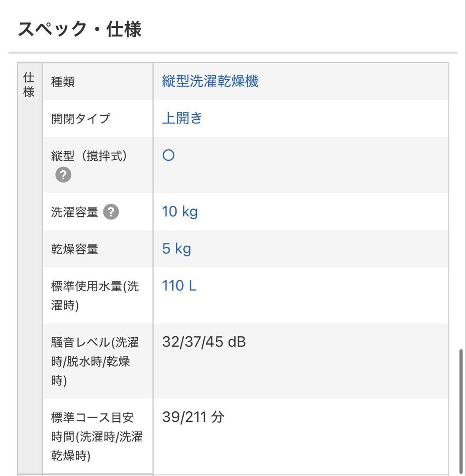Select the 乾燥容量 row label
The width and height of the screenshot is (466, 476).
[x=74, y=249]
